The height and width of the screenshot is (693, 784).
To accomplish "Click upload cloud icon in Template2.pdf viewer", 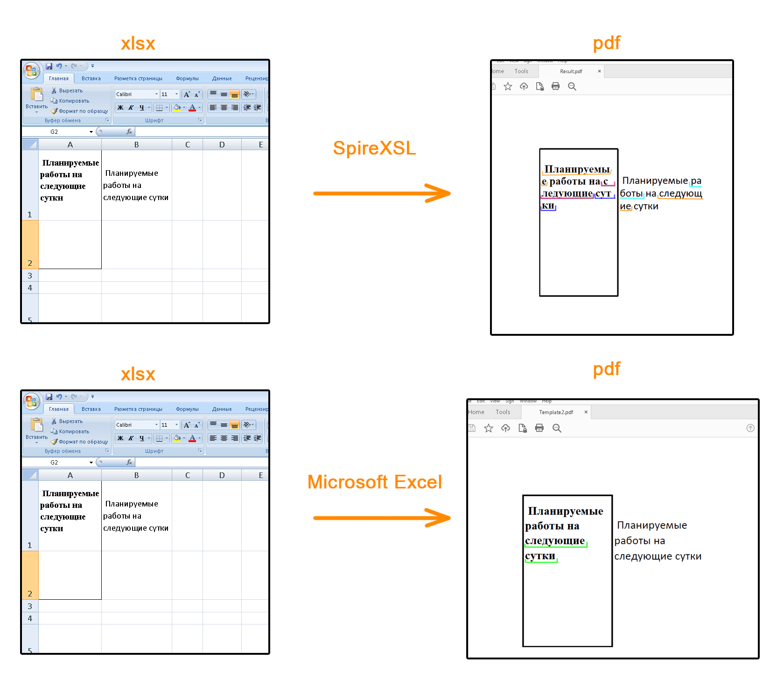I will 505,428.
